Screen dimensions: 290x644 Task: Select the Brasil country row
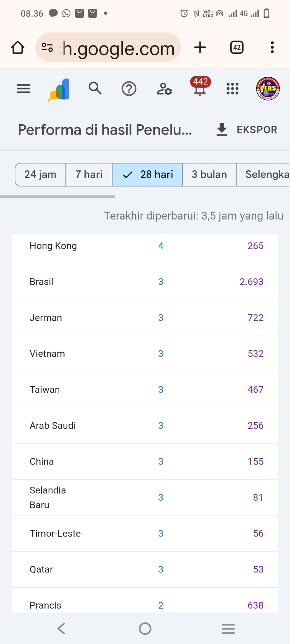145,282
